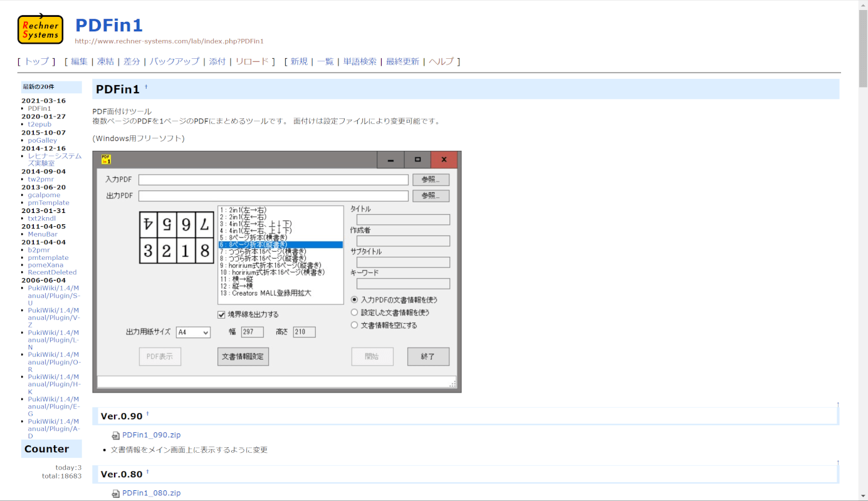Screen dimensions: 868x501
Task: Open the 出力用紙サイズ A4 dropdown
Action: coord(193,333)
